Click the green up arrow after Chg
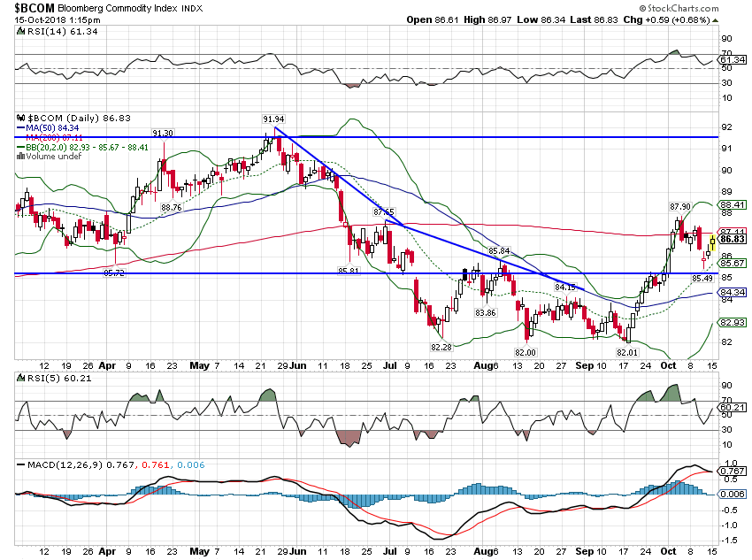The image size is (752, 560). click(x=716, y=20)
